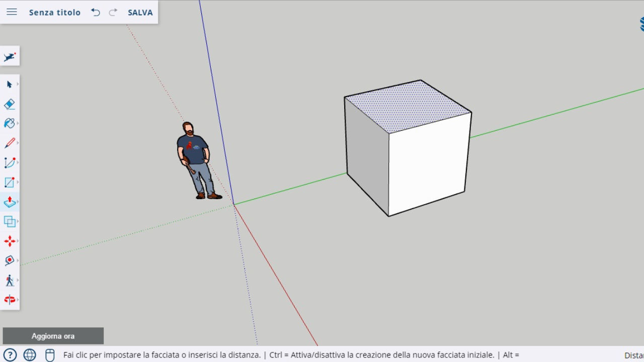The width and height of the screenshot is (644, 362).
Task: Expand the Rectangle tool flyout arrow
Action: point(17,182)
